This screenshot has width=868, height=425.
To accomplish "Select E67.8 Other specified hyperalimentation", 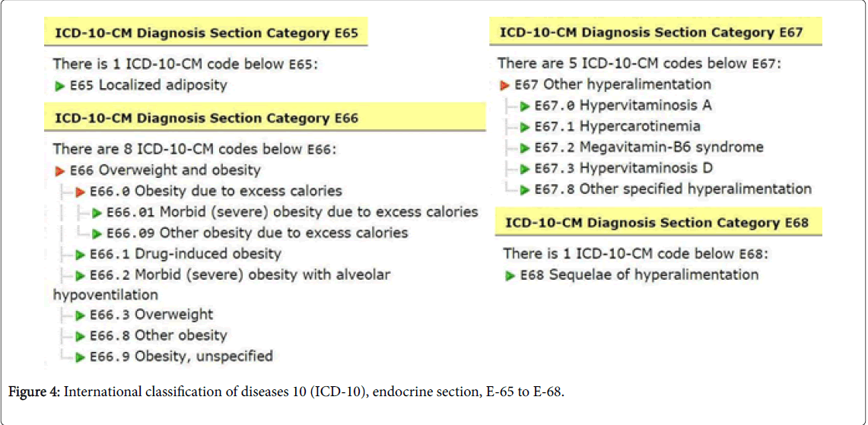I will coord(672,189).
